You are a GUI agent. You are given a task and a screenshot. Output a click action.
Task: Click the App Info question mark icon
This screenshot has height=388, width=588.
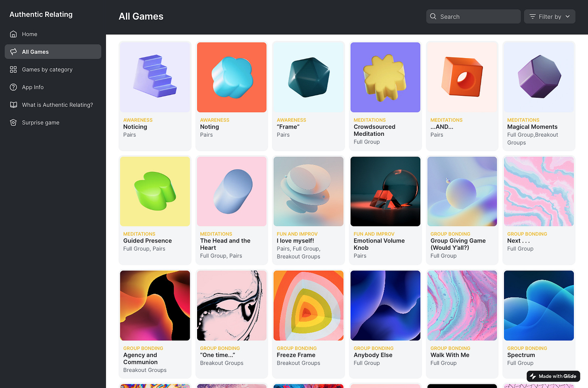13,87
